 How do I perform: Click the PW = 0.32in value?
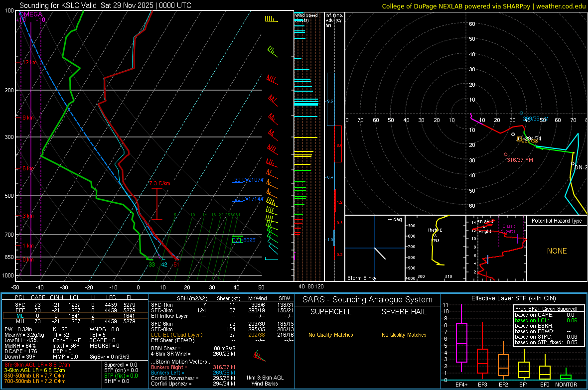point(18,329)
